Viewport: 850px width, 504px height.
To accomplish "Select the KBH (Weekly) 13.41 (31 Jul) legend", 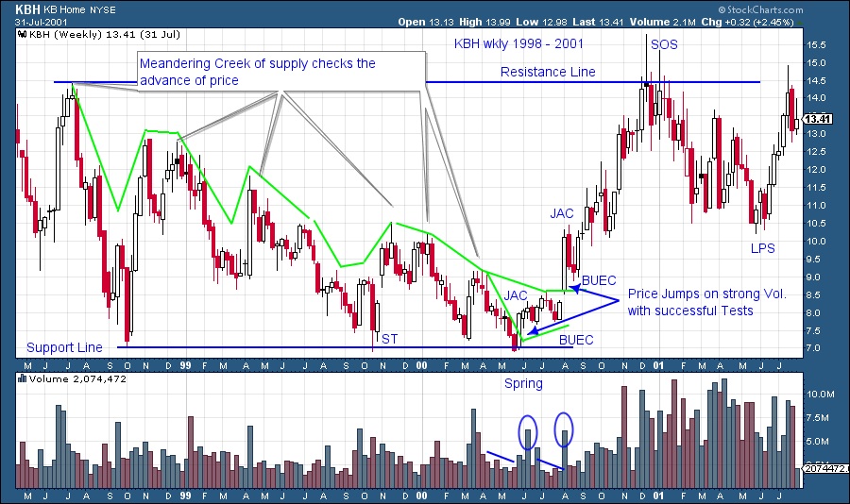I will (105, 35).
